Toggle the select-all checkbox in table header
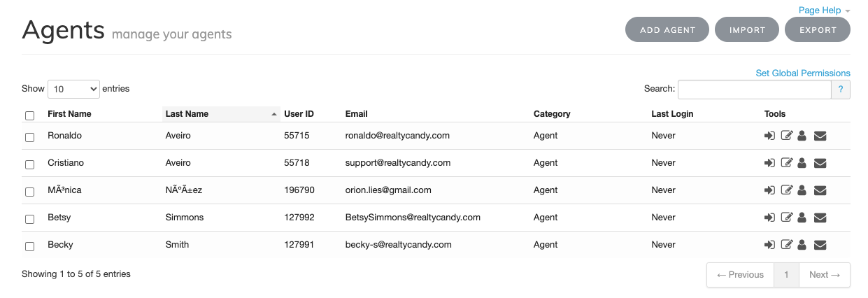The height and width of the screenshot is (298, 868). (29, 115)
